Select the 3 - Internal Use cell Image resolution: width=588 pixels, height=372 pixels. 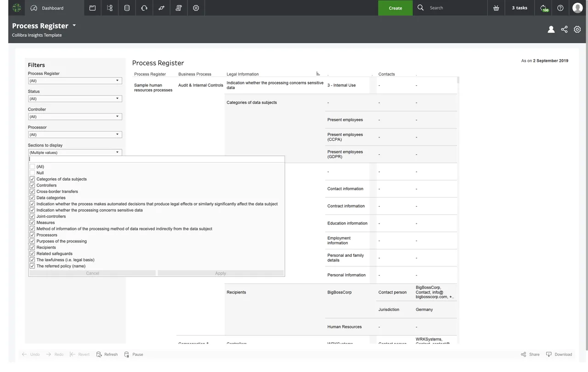(341, 85)
